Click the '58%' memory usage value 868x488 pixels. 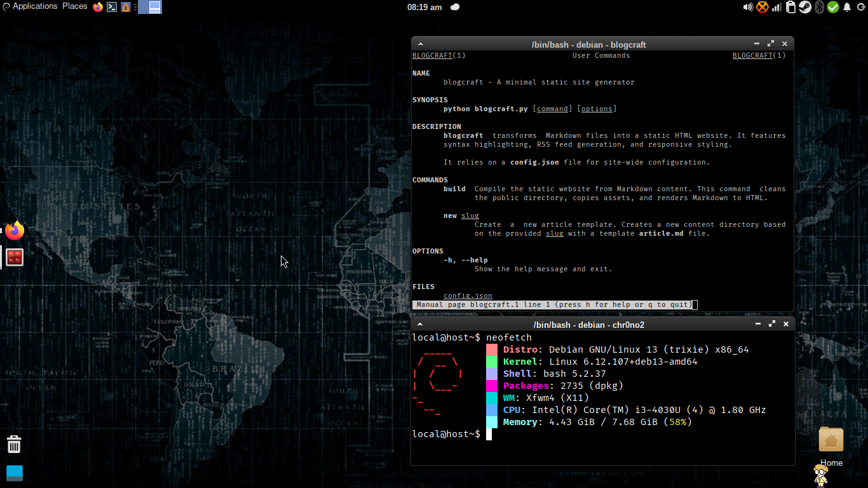(677, 422)
